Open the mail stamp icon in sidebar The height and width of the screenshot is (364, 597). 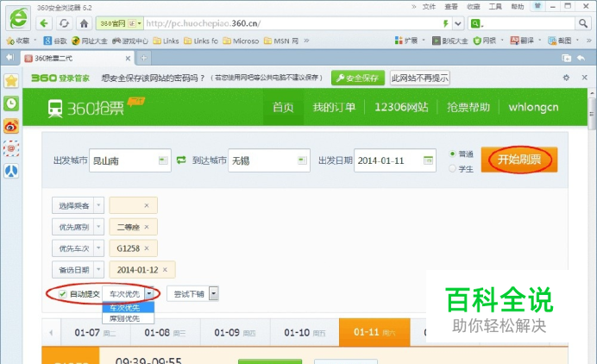click(11, 148)
